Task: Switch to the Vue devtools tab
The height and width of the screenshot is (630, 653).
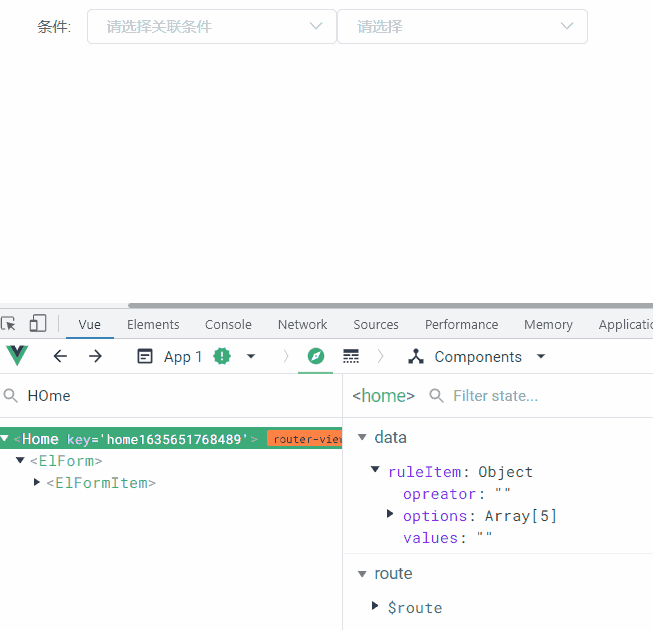Action: tap(90, 324)
